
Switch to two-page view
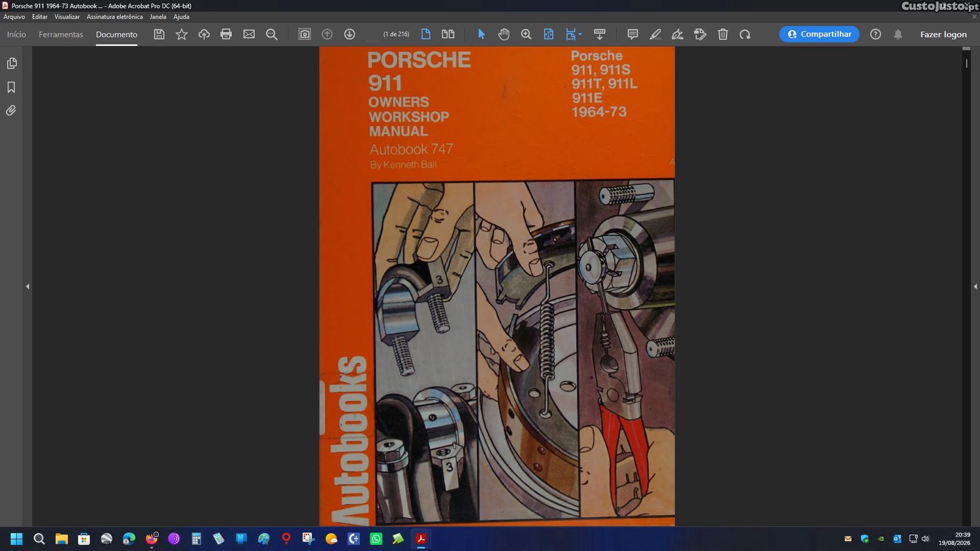pyautogui.click(x=448, y=34)
